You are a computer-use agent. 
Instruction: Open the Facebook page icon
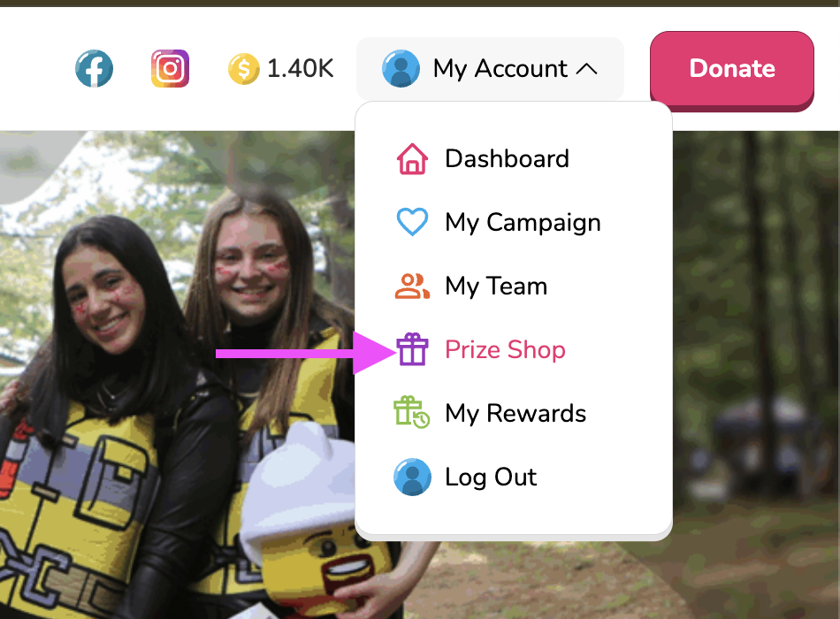[x=95, y=69]
